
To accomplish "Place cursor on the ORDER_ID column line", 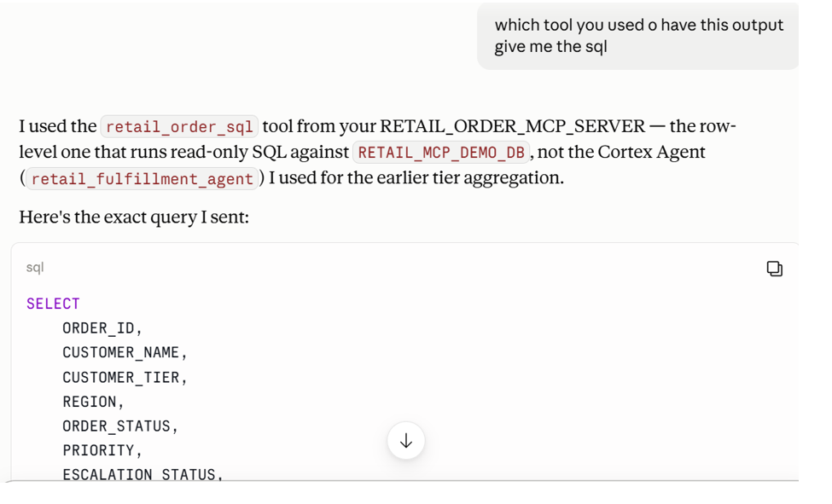I will coord(102,328).
